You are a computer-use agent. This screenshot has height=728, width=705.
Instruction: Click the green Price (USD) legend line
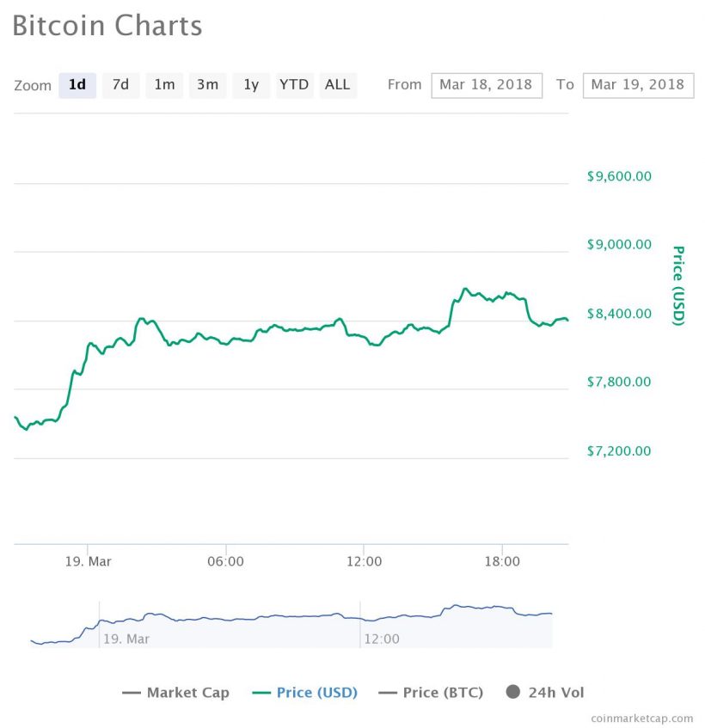pos(261,693)
